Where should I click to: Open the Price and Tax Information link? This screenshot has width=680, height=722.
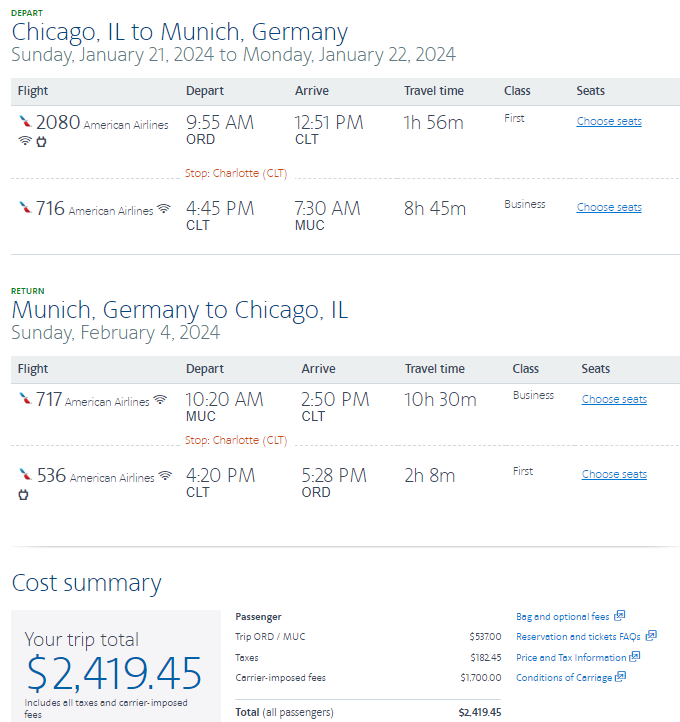571,658
